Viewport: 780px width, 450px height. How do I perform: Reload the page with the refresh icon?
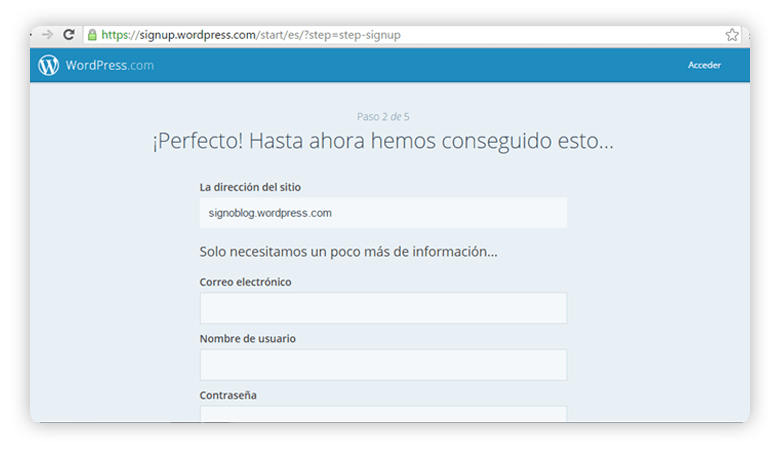coord(69,35)
